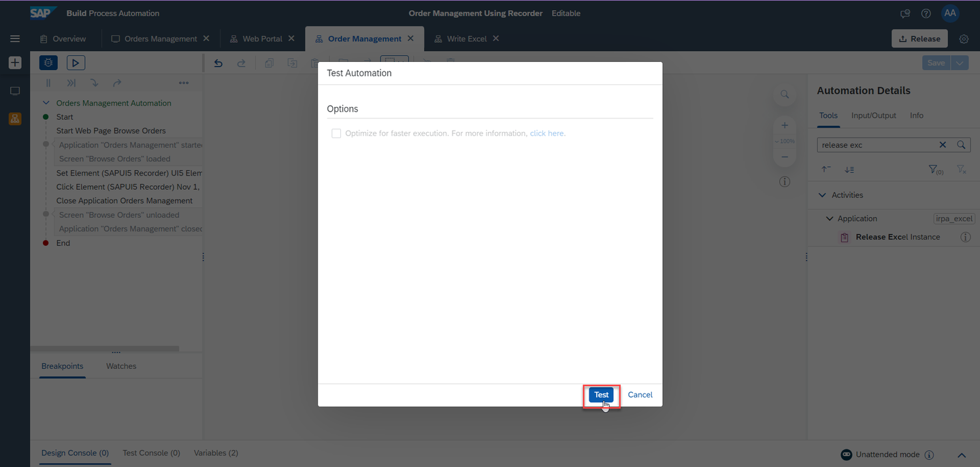Click info icon for Release Excel Instance

click(965, 237)
